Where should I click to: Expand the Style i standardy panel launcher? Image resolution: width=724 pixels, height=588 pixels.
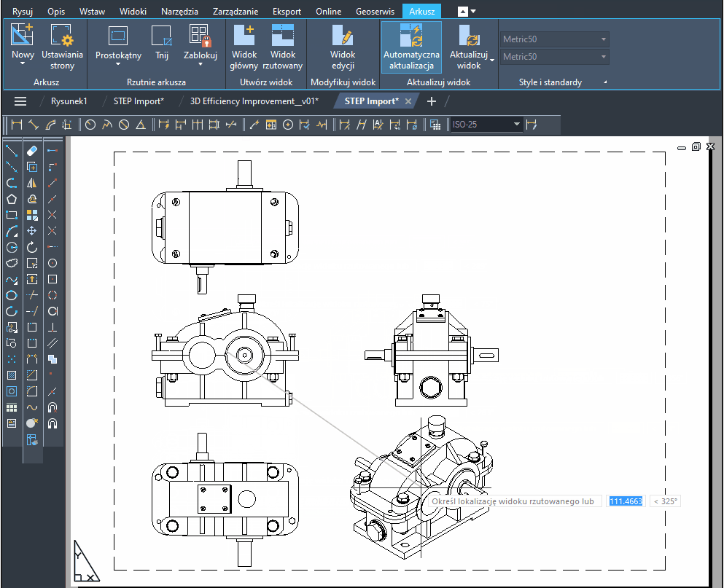point(605,82)
